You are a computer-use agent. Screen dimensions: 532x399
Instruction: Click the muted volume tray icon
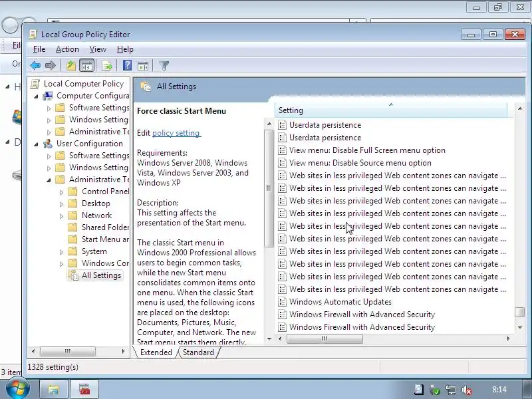tap(467, 390)
